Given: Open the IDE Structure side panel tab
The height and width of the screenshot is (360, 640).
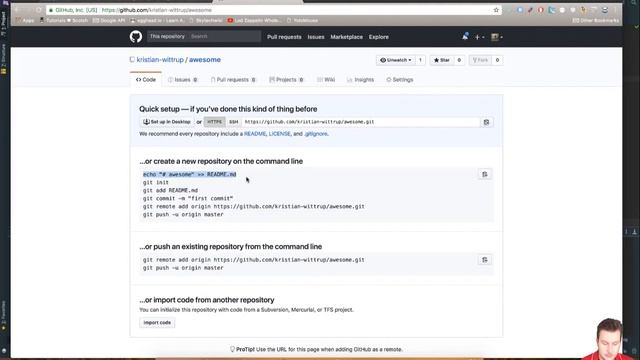Looking at the screenshot, I should pyautogui.click(x=4, y=59).
